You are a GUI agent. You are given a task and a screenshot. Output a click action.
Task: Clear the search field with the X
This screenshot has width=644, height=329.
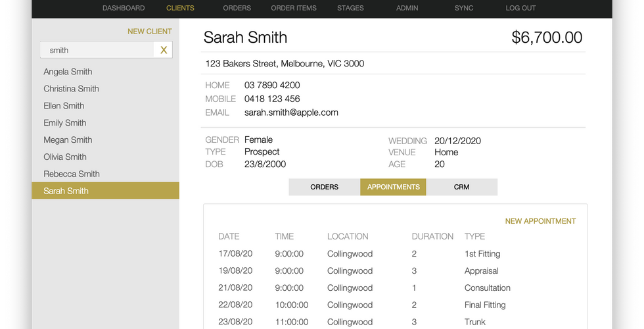tap(164, 50)
